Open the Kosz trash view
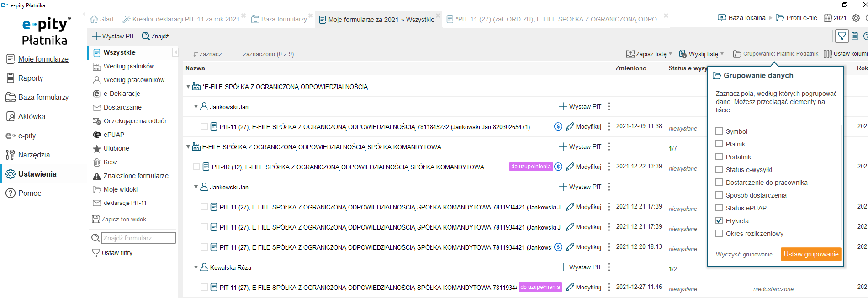 coord(106,162)
